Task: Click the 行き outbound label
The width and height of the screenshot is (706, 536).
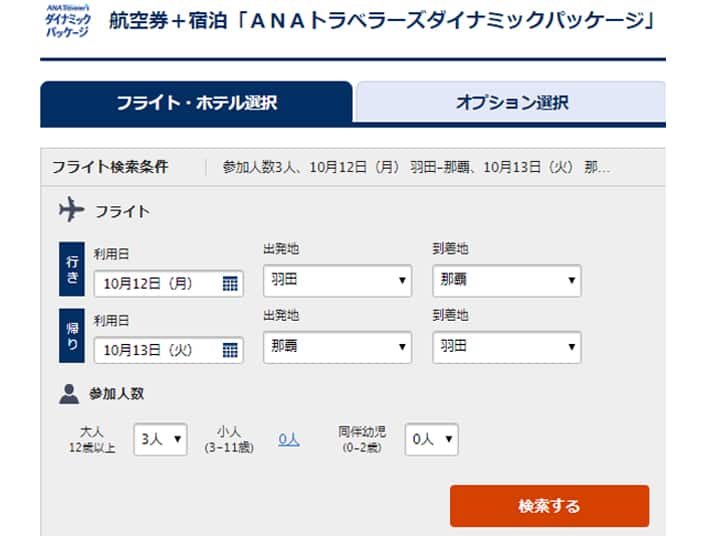Action: click(x=72, y=269)
